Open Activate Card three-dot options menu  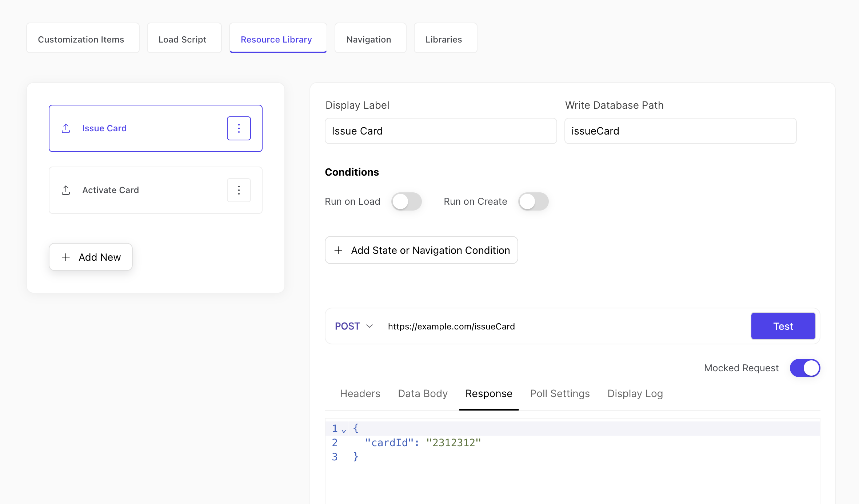pyautogui.click(x=239, y=190)
